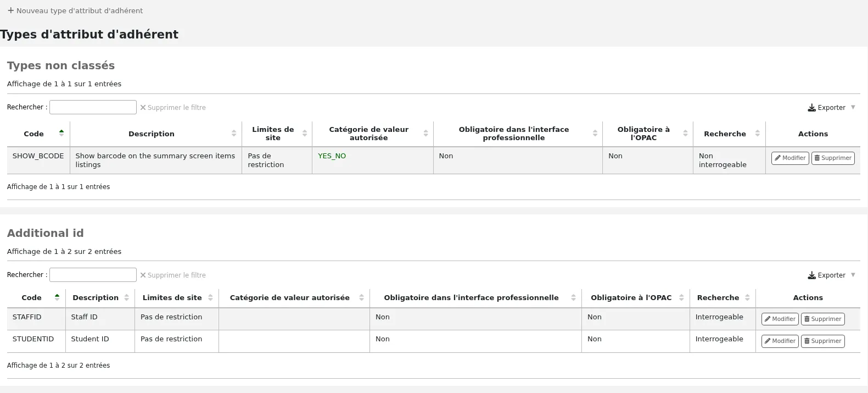Focus search field in Additional id section

(x=93, y=275)
